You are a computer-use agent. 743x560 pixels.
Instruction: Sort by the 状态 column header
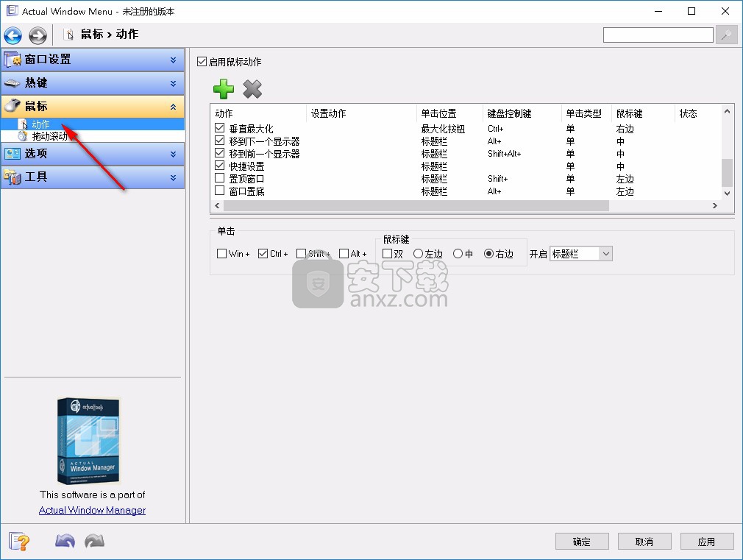pos(697,113)
